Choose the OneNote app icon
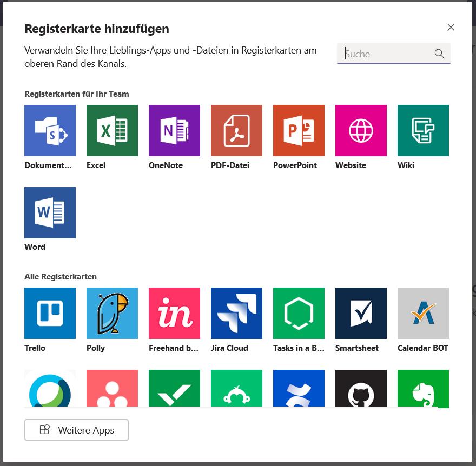This screenshot has width=476, height=466. click(174, 130)
